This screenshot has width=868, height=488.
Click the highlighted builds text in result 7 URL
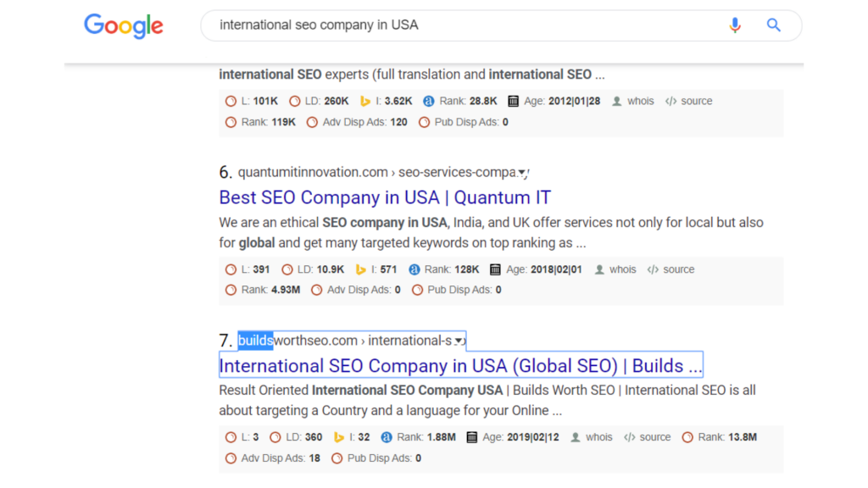(x=254, y=341)
